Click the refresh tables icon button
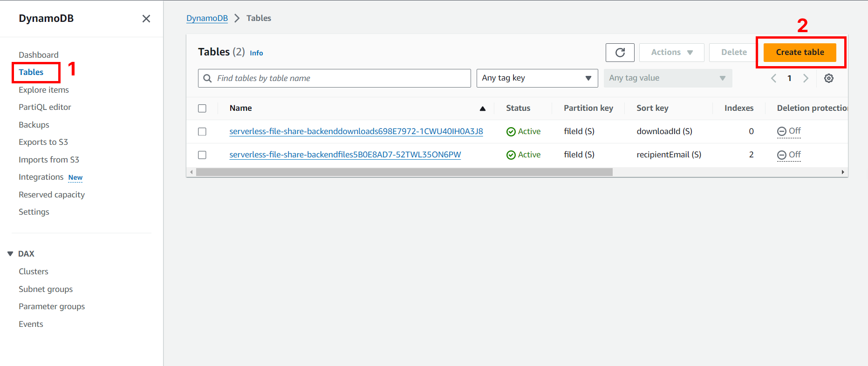 click(x=620, y=53)
